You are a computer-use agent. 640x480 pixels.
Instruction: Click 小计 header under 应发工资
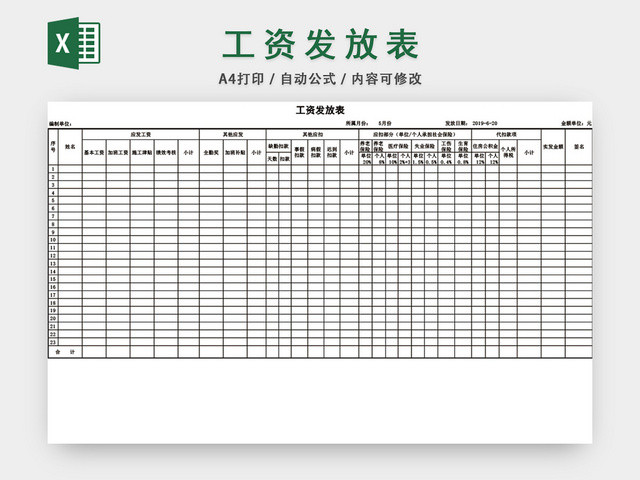(189, 153)
